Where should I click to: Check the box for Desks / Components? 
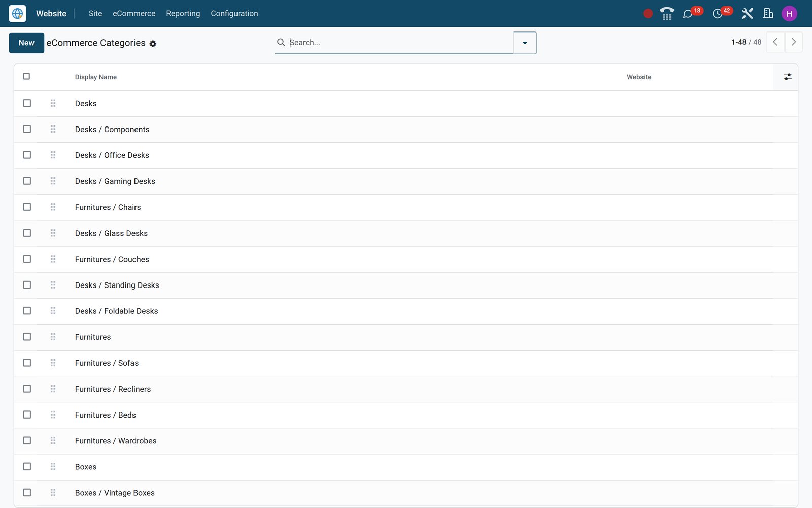coord(27,129)
